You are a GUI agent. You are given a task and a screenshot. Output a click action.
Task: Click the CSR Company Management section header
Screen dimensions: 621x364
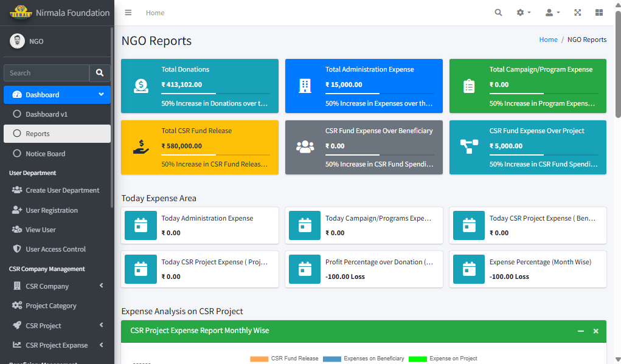[47, 269]
